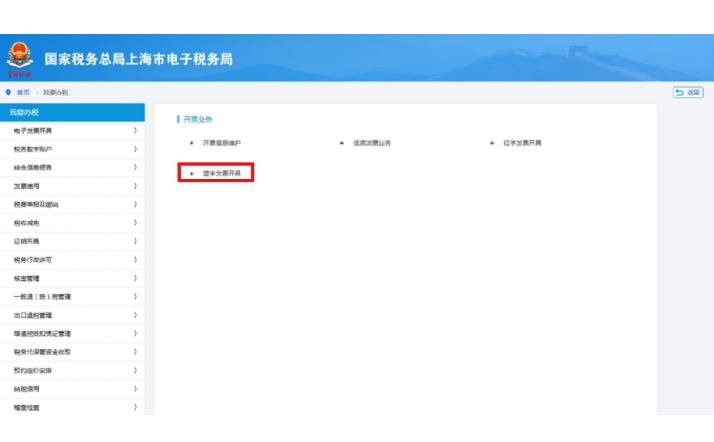Go to 首页 in the breadcrumb

pos(23,92)
